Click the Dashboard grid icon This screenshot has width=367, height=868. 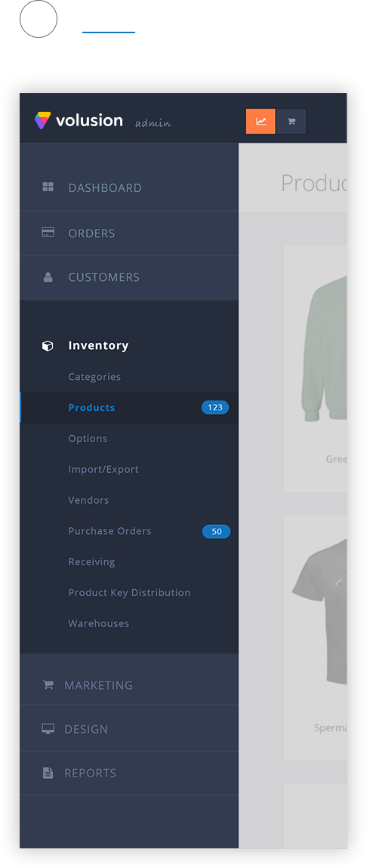(x=48, y=187)
